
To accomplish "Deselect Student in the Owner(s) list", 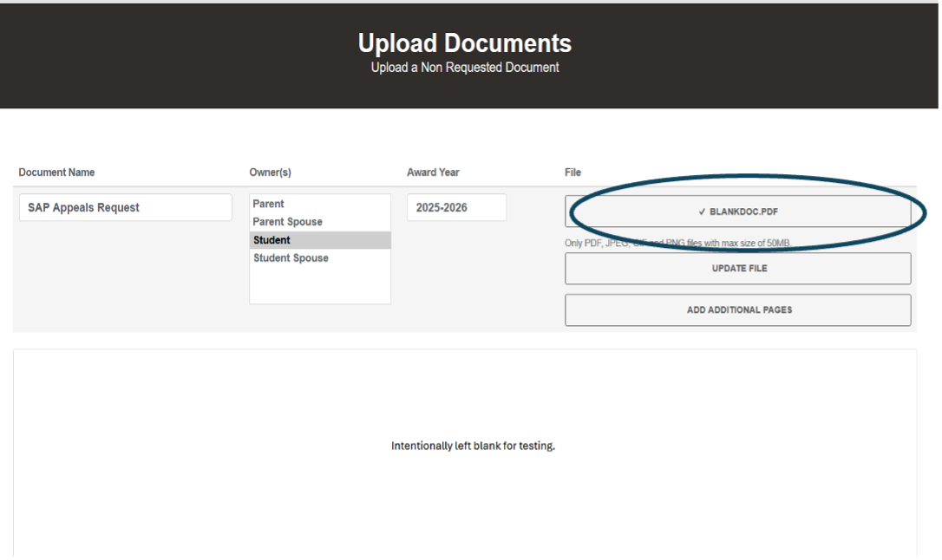I will pyautogui.click(x=272, y=240).
